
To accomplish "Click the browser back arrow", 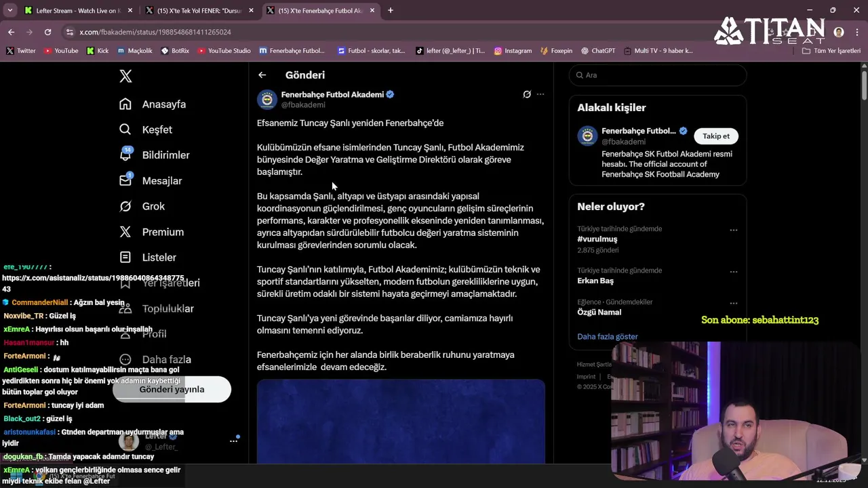I will pyautogui.click(x=11, y=32).
